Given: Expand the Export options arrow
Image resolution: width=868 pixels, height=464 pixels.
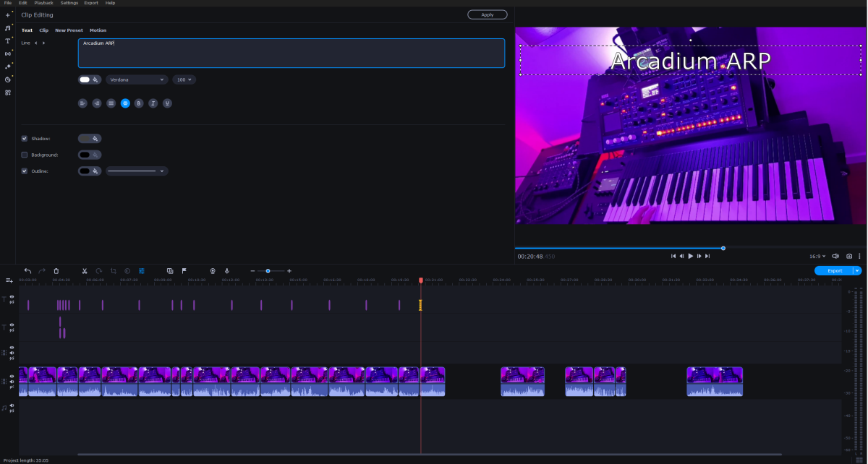Looking at the screenshot, I should tap(858, 270).
